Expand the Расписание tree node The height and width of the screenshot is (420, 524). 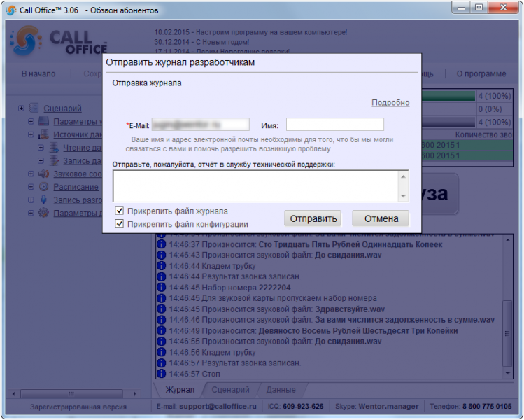tap(31, 187)
